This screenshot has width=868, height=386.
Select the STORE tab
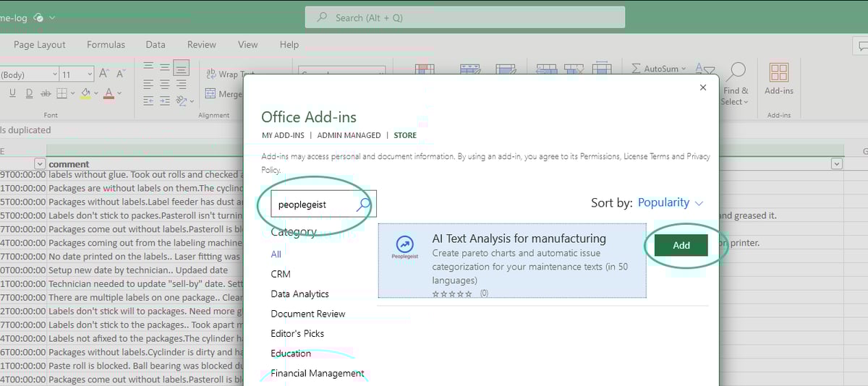click(x=405, y=135)
